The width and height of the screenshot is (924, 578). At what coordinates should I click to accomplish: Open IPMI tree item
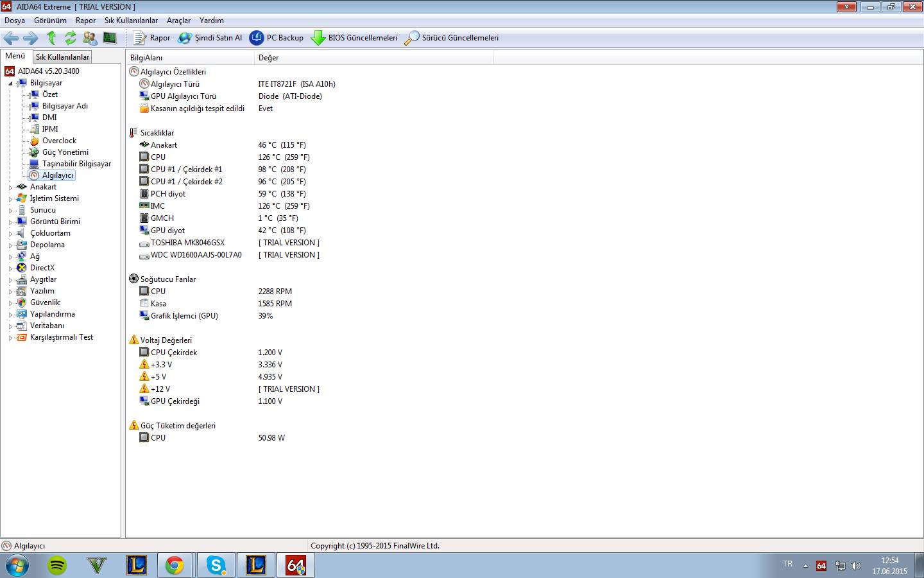(50, 129)
